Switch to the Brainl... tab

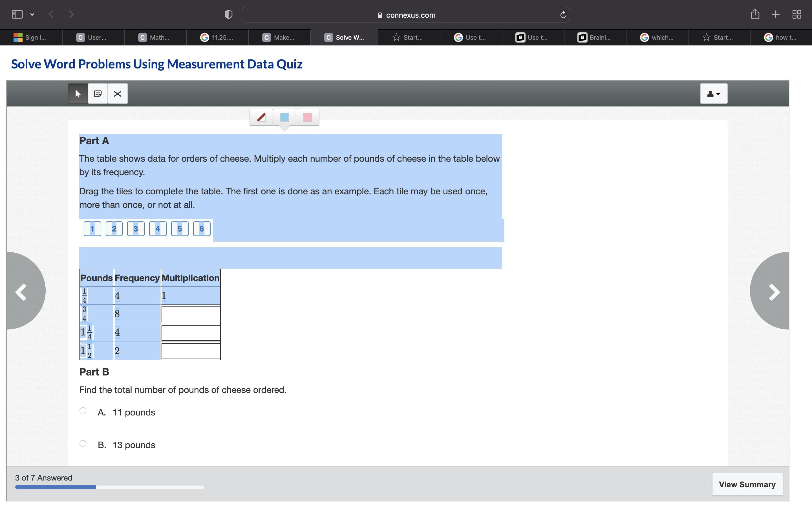[594, 37]
